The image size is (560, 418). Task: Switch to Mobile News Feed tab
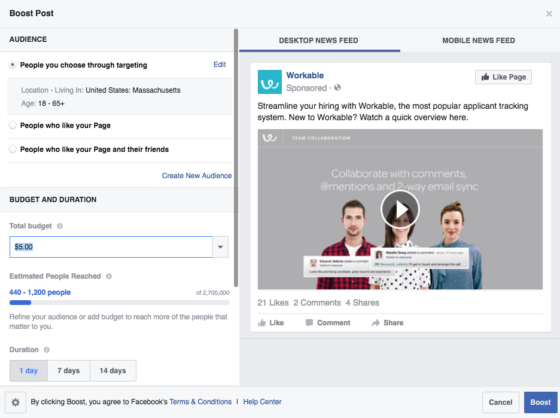pos(479,40)
